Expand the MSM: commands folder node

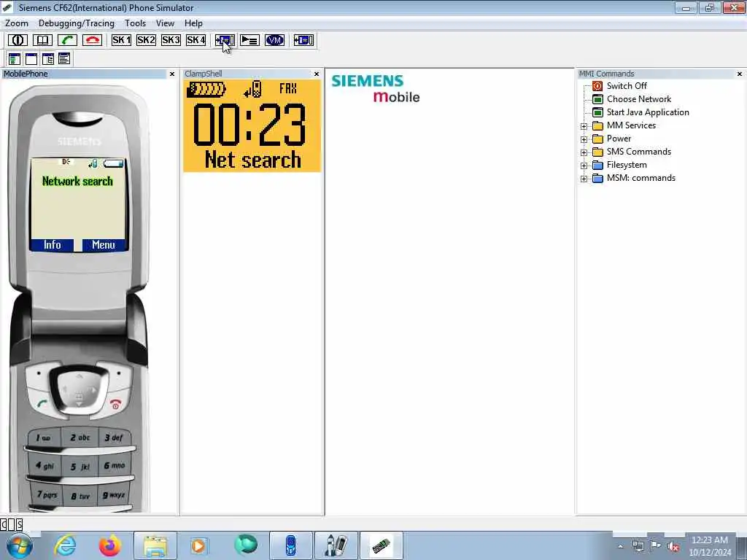(x=584, y=179)
